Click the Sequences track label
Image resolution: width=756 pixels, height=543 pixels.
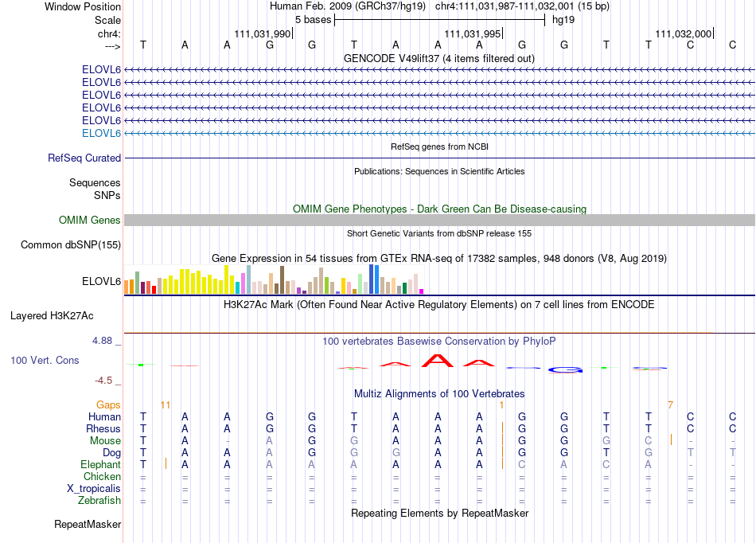pyautogui.click(x=95, y=183)
